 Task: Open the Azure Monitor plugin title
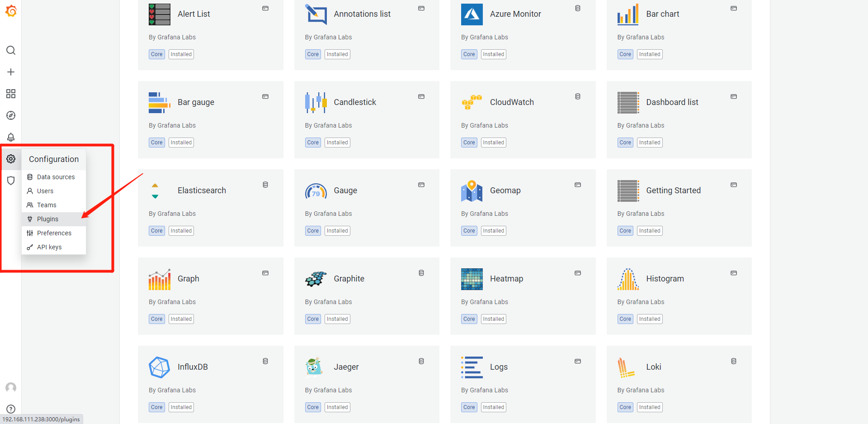point(515,14)
